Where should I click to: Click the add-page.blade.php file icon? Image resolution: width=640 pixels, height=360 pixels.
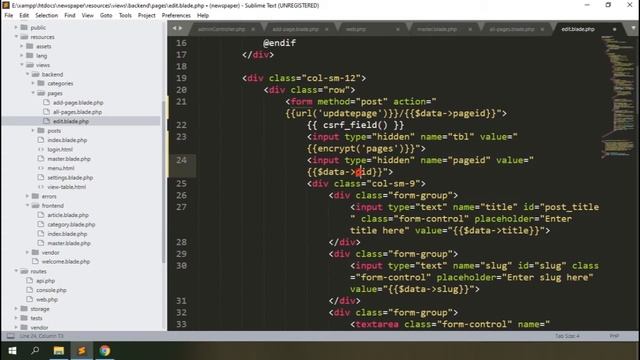pyautogui.click(x=46, y=102)
